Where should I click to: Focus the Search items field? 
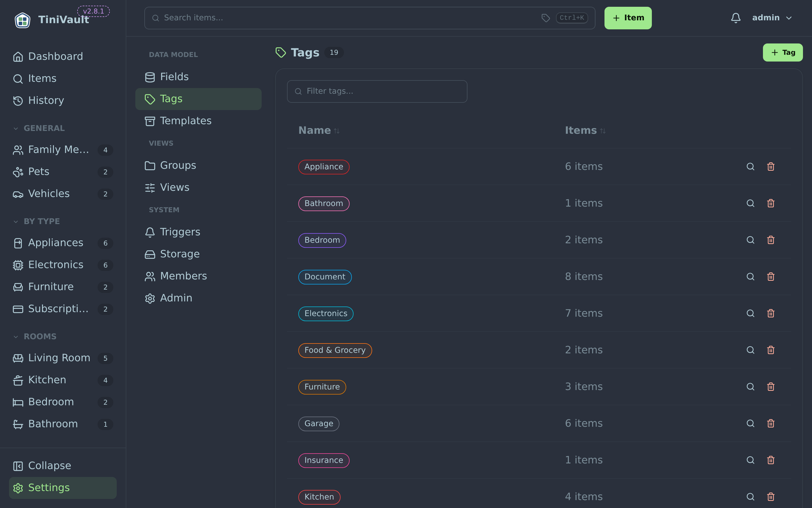(369, 18)
